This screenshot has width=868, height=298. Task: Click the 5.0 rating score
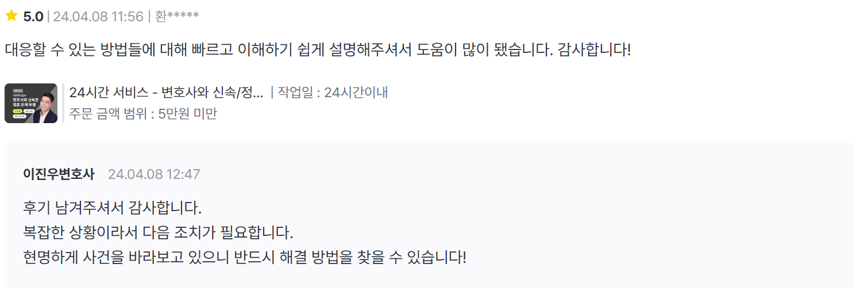(x=33, y=17)
